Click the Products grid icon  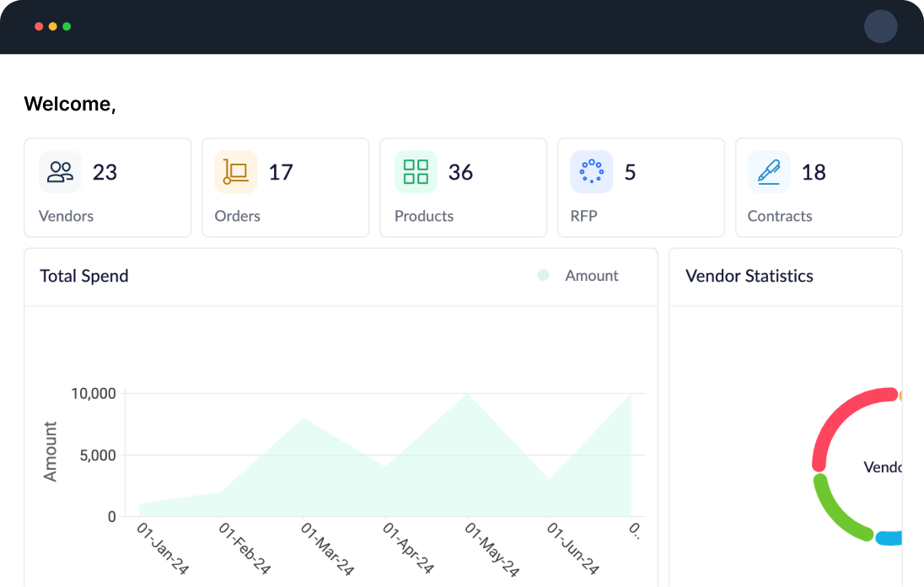coord(416,172)
